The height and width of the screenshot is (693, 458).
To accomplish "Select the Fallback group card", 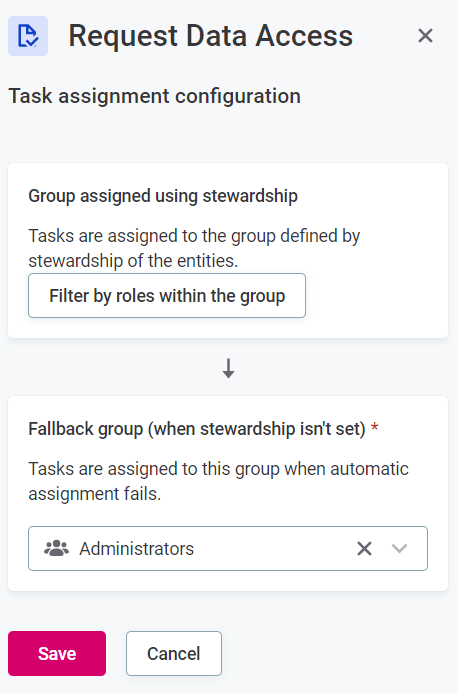I will tap(228, 493).
